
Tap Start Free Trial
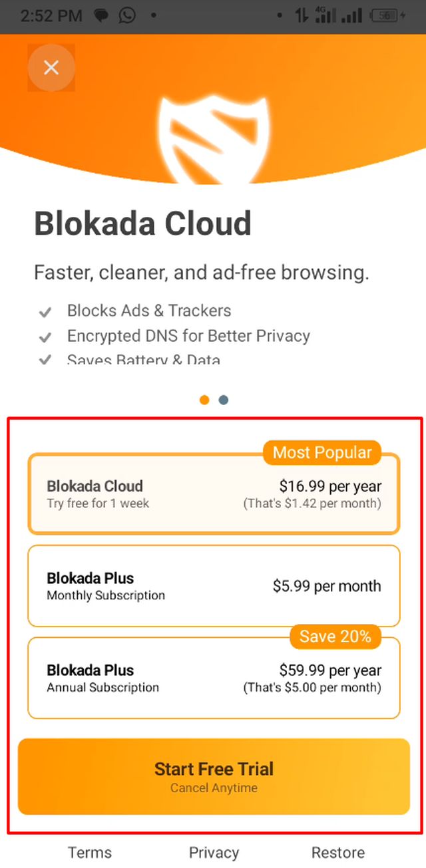(x=214, y=776)
